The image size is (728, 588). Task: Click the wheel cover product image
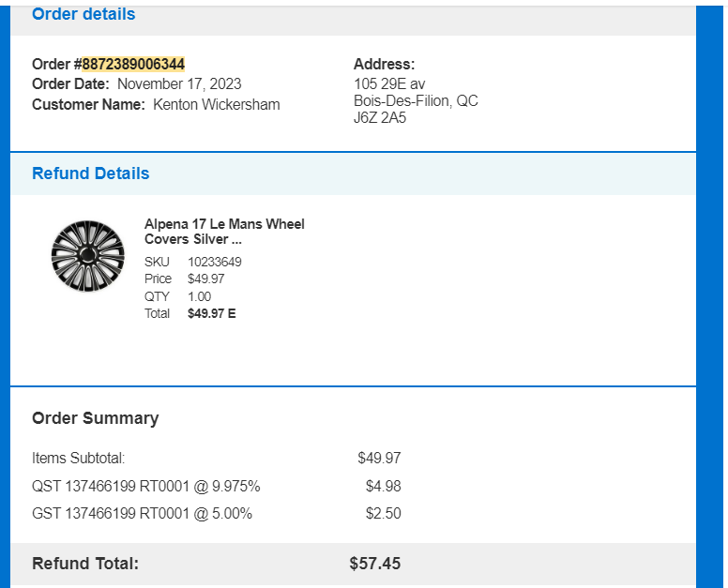88,256
